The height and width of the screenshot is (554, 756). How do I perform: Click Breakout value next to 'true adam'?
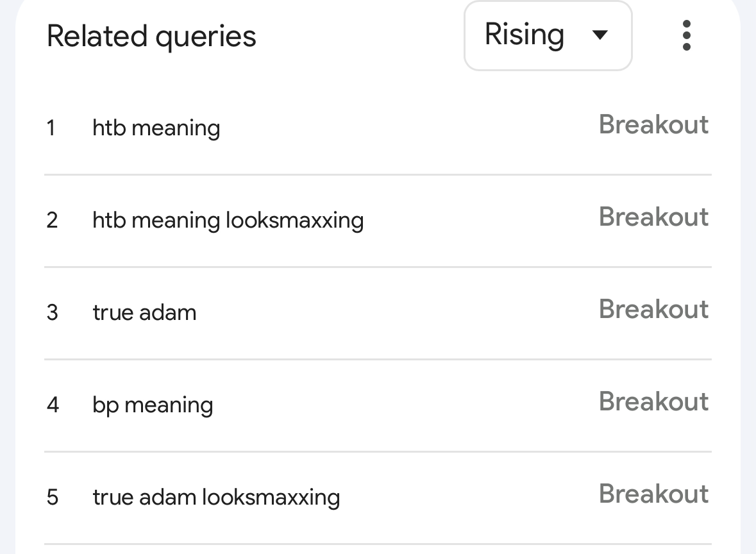653,310
